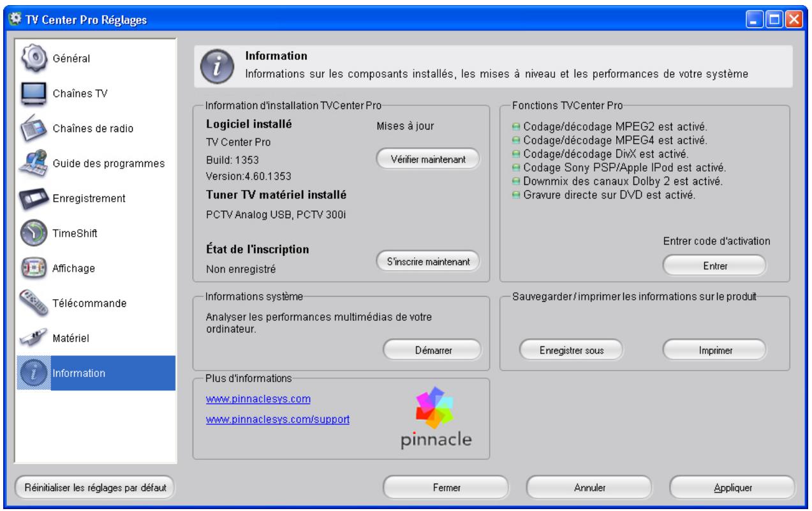Close the TV Center Pro Réglages window
The height and width of the screenshot is (511, 812).
(794, 19)
